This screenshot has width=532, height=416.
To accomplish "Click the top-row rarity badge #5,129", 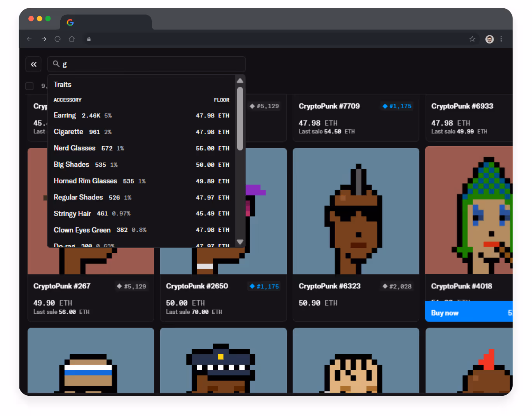I will [x=264, y=106].
